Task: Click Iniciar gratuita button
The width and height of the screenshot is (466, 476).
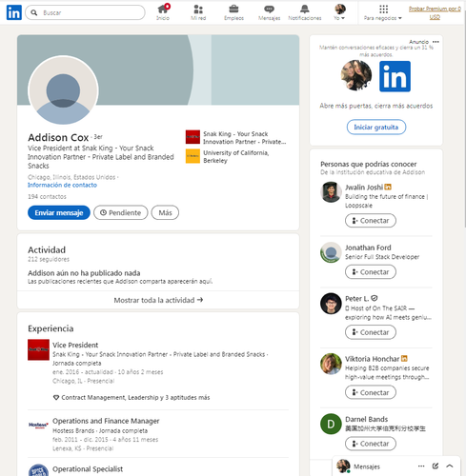Action: click(x=376, y=128)
